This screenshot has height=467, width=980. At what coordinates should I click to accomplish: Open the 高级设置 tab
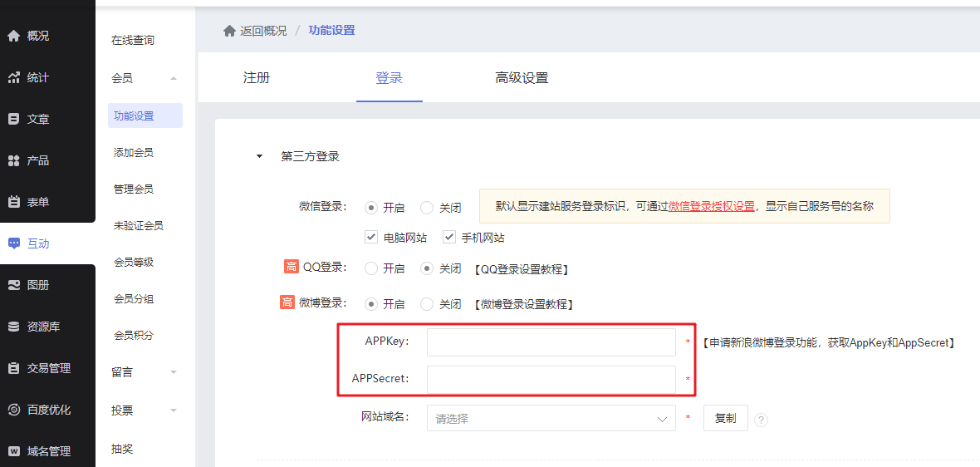coord(522,77)
